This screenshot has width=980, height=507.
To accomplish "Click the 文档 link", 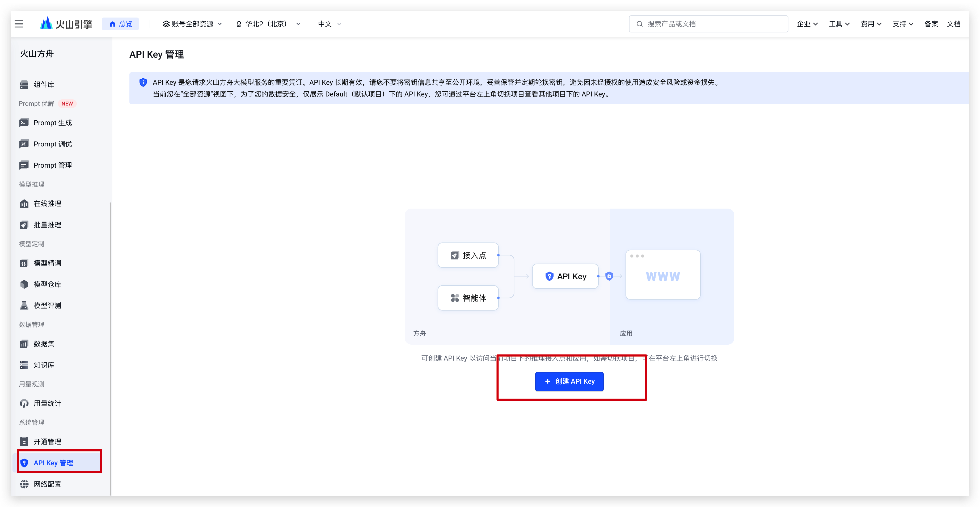I will (953, 24).
